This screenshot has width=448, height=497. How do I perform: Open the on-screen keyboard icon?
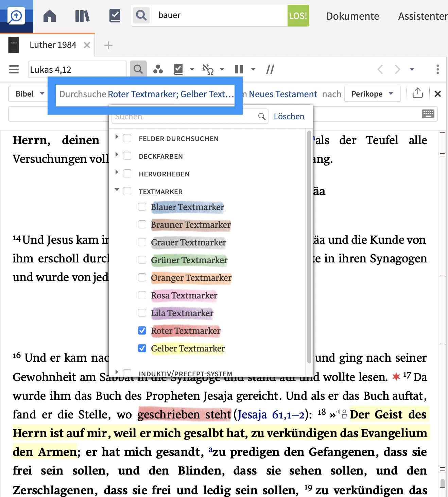(428, 114)
